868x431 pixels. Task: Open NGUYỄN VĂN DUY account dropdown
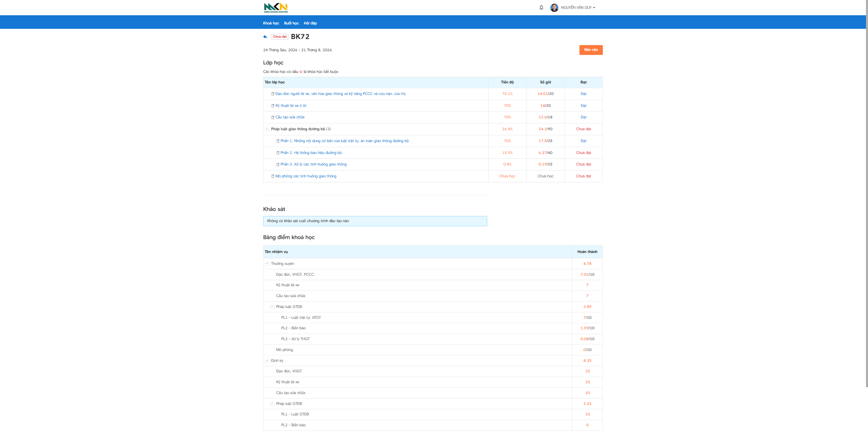pos(578,7)
